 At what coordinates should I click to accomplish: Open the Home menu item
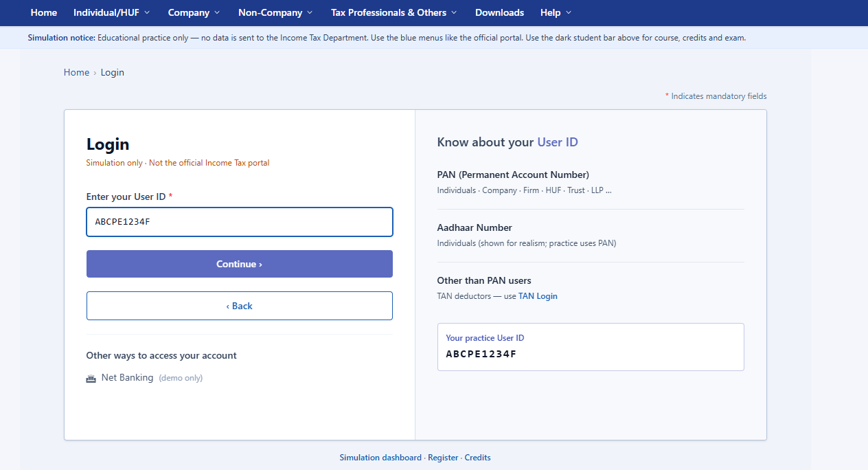[x=44, y=12]
